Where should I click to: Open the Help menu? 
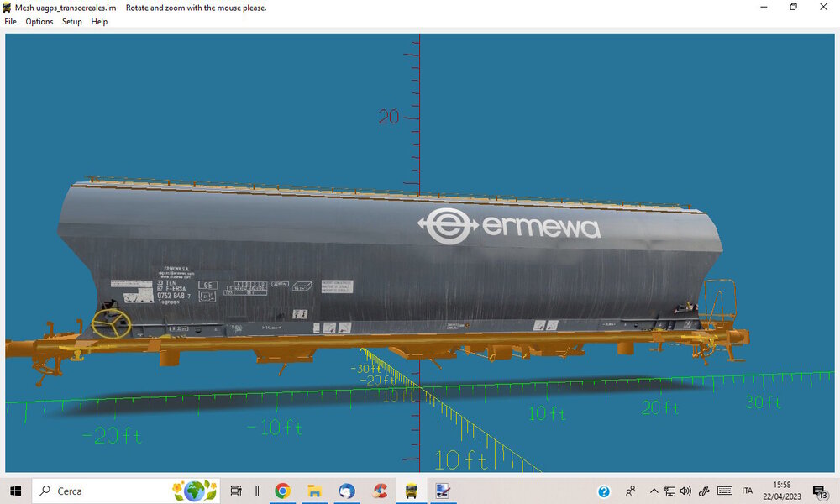[x=99, y=22]
